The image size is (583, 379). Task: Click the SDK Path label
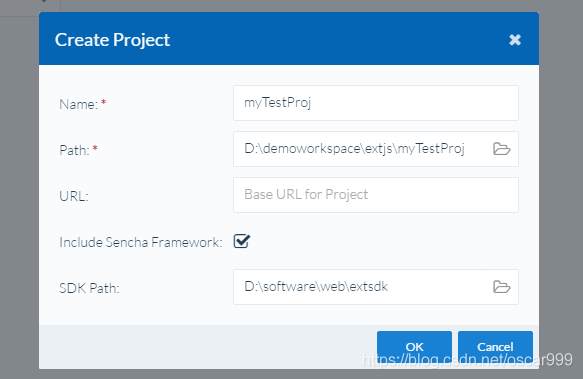click(x=89, y=288)
